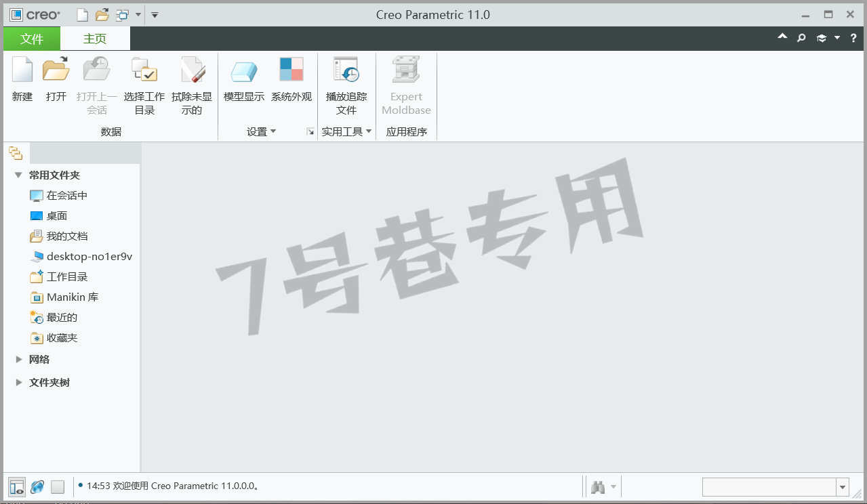Click the selection filter box in status bar

(x=769, y=486)
